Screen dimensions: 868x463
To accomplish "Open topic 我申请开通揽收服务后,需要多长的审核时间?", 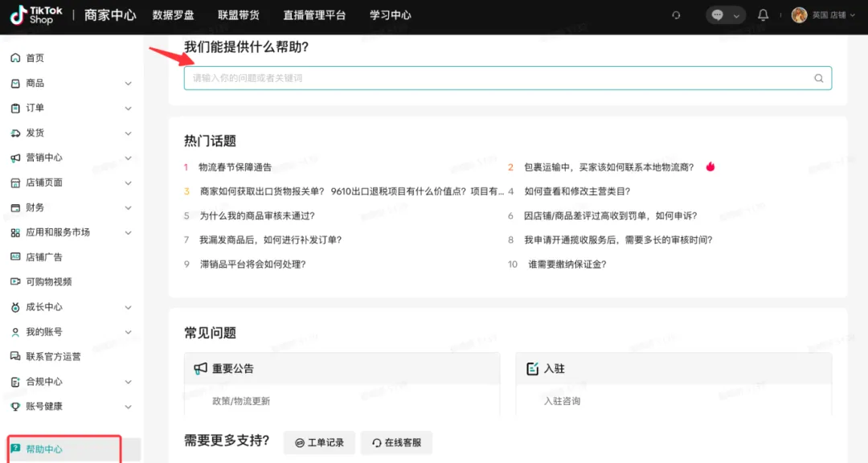I will [618, 240].
